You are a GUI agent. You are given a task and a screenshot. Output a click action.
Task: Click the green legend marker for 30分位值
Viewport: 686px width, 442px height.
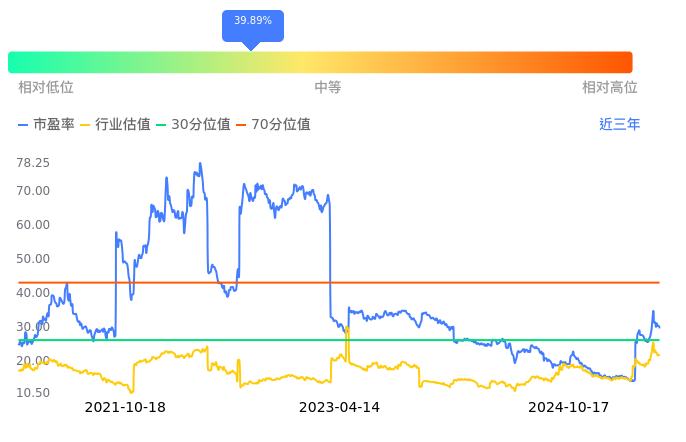(x=164, y=125)
